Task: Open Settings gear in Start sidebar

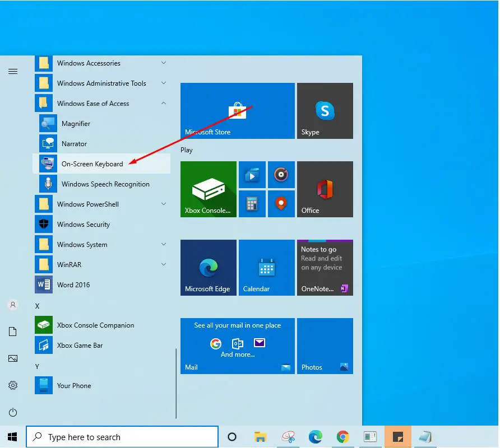Action: pyautogui.click(x=13, y=385)
